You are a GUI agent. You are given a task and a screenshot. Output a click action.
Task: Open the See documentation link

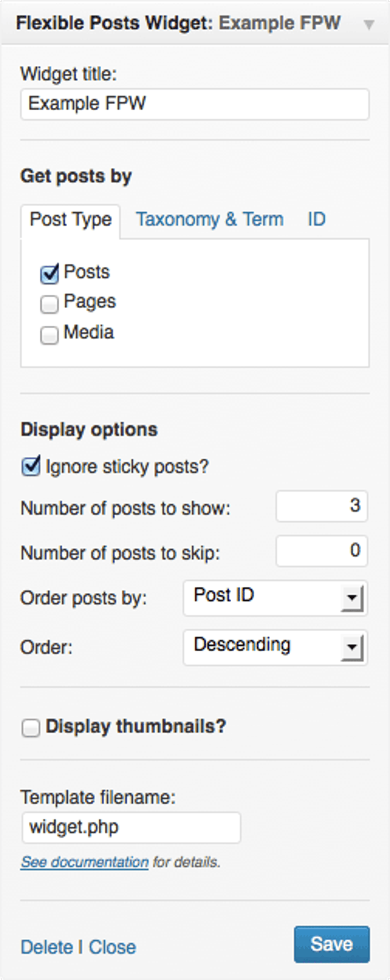pos(85,862)
